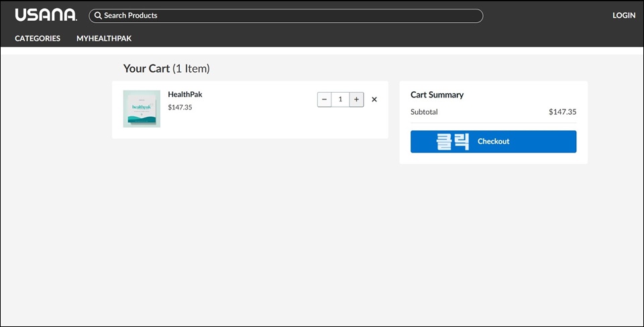Click the USANA logo

click(46, 15)
